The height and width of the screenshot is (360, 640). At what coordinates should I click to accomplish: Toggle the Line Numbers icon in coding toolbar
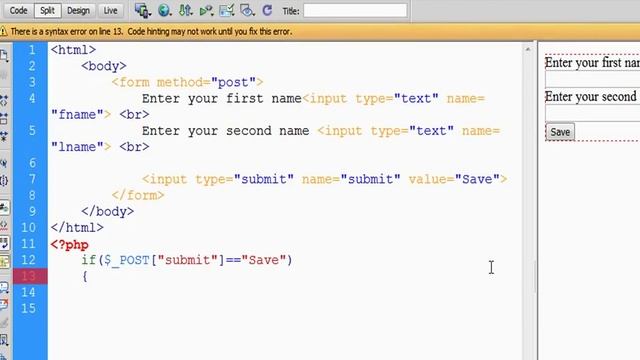point(4,208)
